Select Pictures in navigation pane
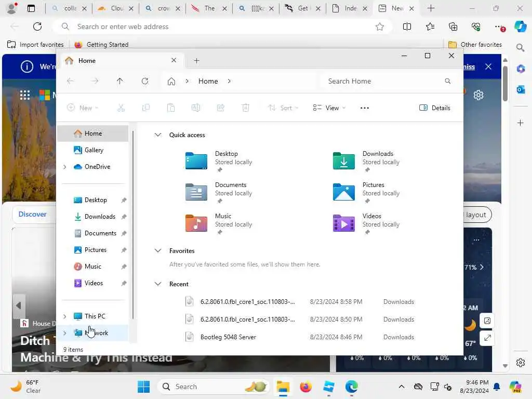Viewport: 532px width, 399px height. [x=96, y=250]
